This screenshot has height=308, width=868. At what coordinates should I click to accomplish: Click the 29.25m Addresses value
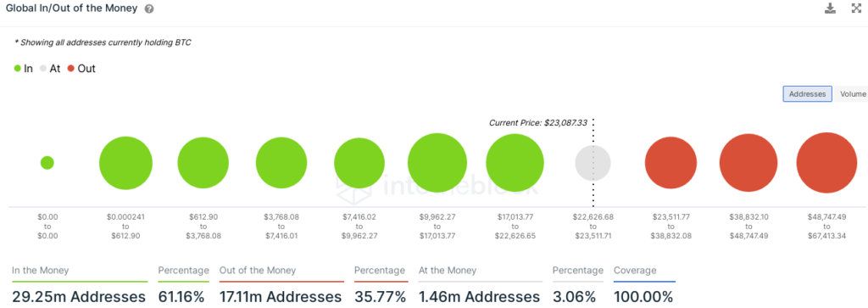tap(79, 296)
